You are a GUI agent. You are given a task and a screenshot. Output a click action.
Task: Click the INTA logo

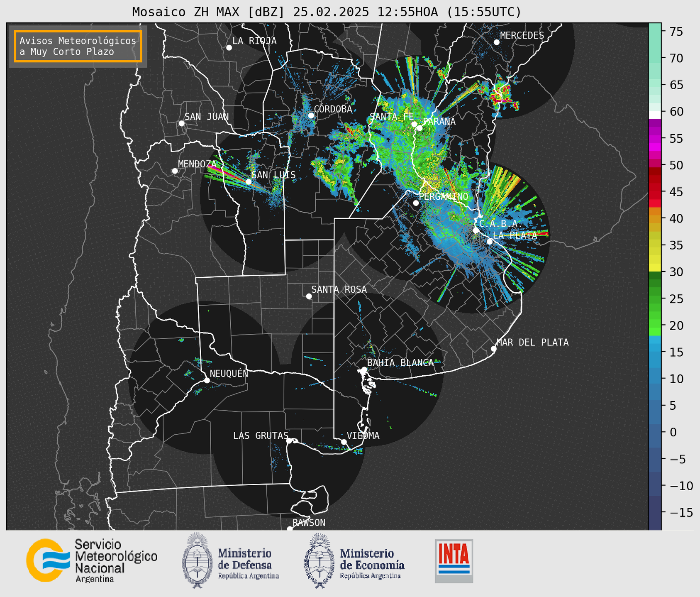click(x=454, y=561)
